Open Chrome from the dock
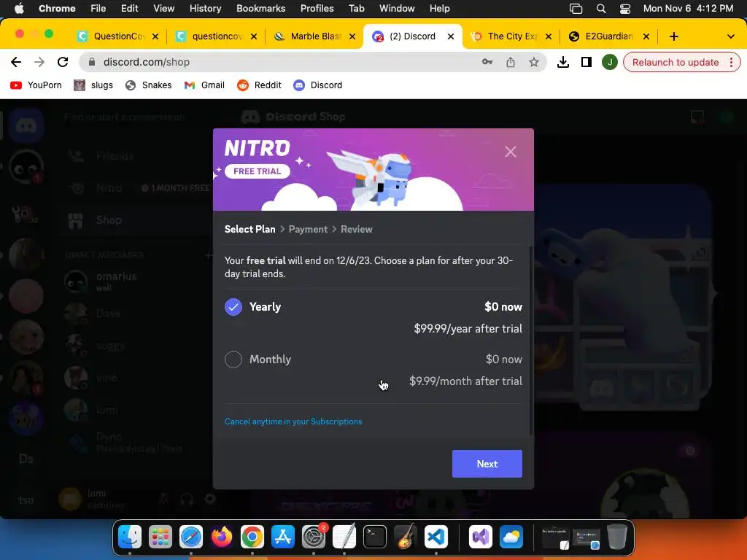 point(252,537)
